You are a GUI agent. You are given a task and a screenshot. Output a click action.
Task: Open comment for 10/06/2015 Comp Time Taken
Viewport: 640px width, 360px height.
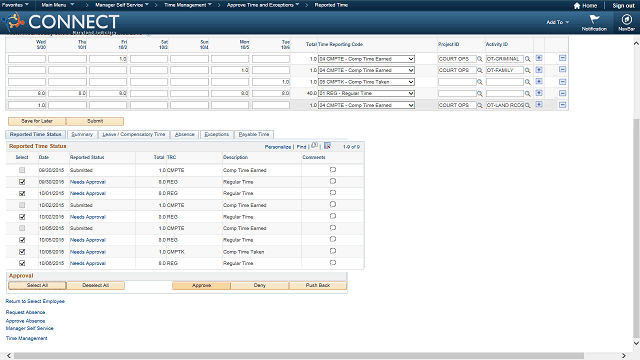tap(333, 251)
